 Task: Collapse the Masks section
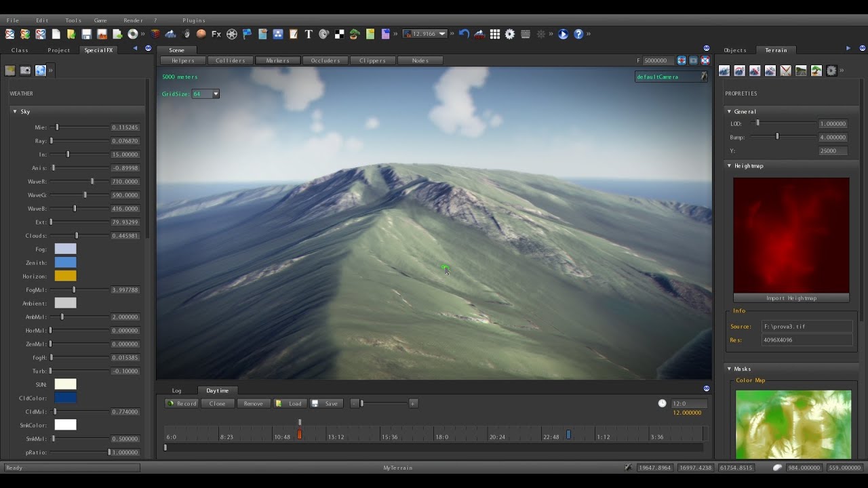729,369
